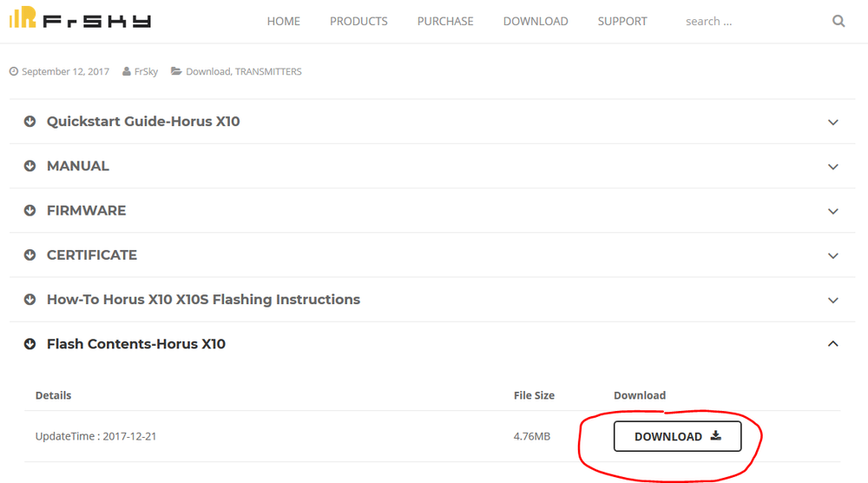Expand the FIRMWARE section chevron
Screen dimensions: 868x483
point(833,211)
